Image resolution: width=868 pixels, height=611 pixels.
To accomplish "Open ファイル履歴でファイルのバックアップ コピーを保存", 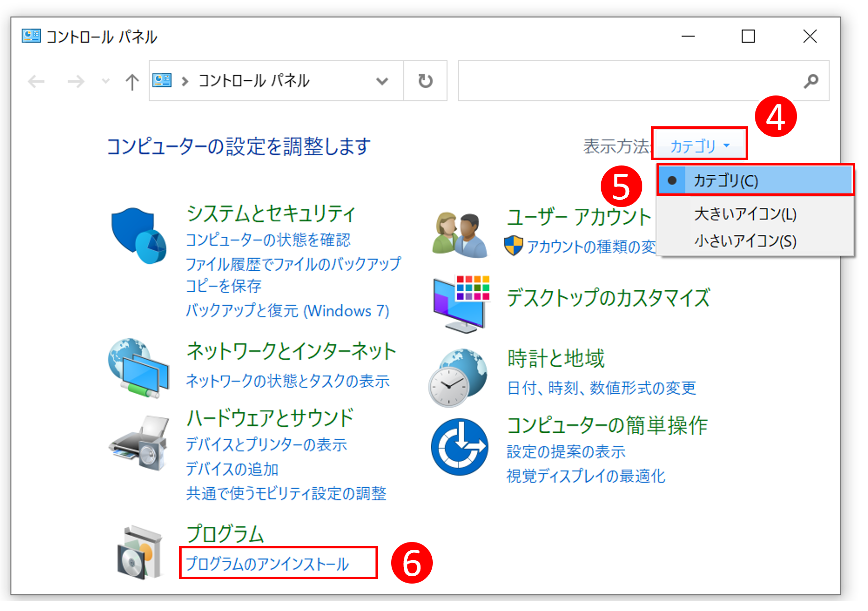I will (293, 275).
